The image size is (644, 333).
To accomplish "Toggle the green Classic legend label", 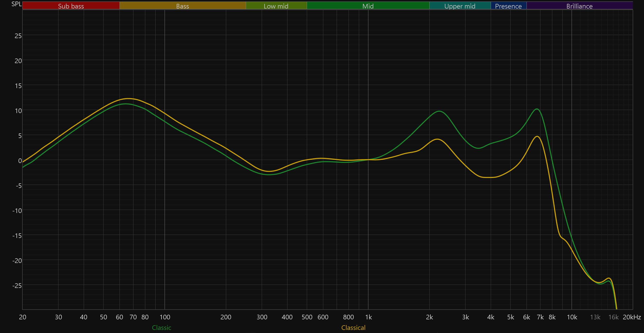I will [x=162, y=328].
